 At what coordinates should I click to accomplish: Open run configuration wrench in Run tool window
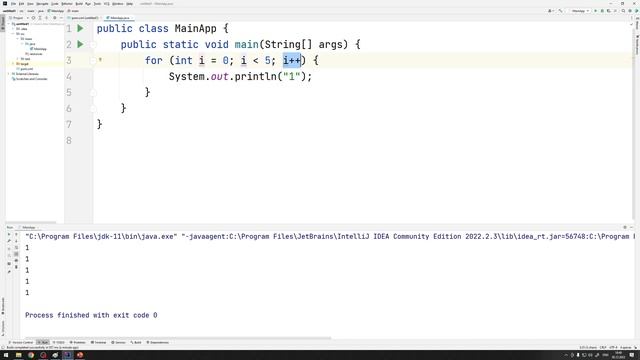[x=9, y=241]
